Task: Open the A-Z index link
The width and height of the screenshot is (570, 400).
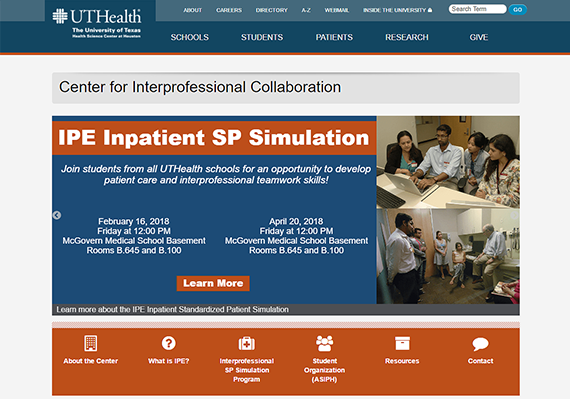Action: pos(306,10)
